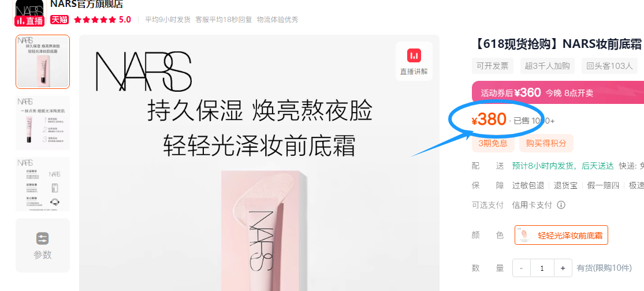
Task: Click the five-star store rating
Action: pyautogui.click(x=102, y=19)
